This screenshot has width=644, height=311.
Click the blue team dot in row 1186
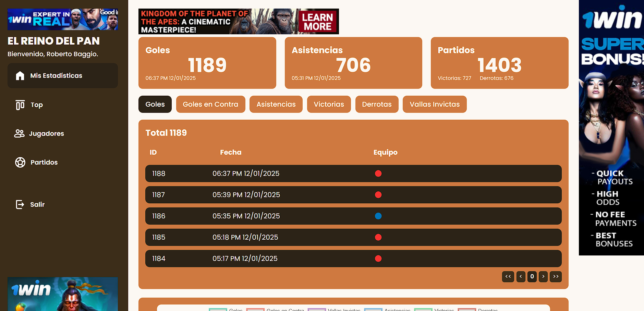click(378, 216)
